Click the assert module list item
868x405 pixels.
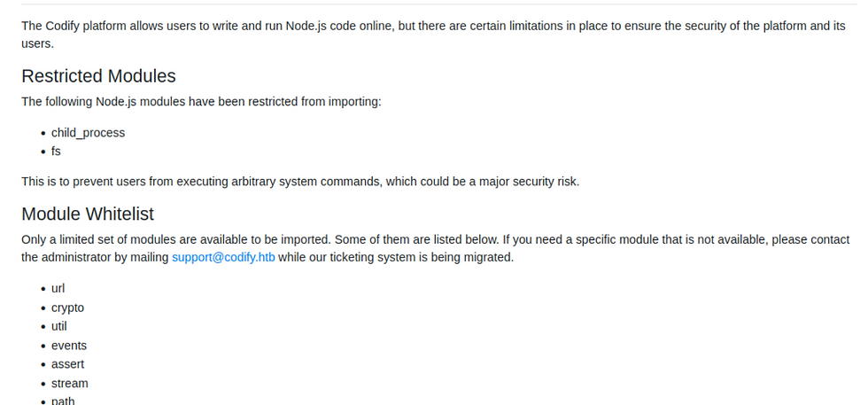click(67, 364)
